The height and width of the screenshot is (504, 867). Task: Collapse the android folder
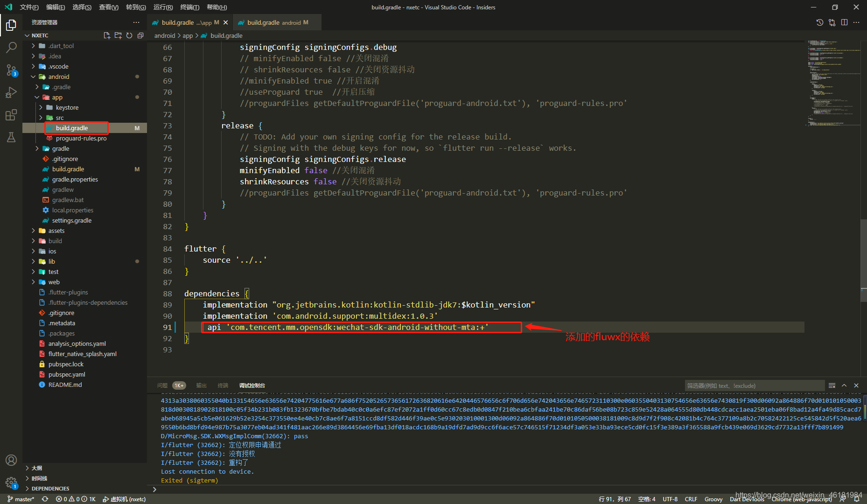point(34,77)
